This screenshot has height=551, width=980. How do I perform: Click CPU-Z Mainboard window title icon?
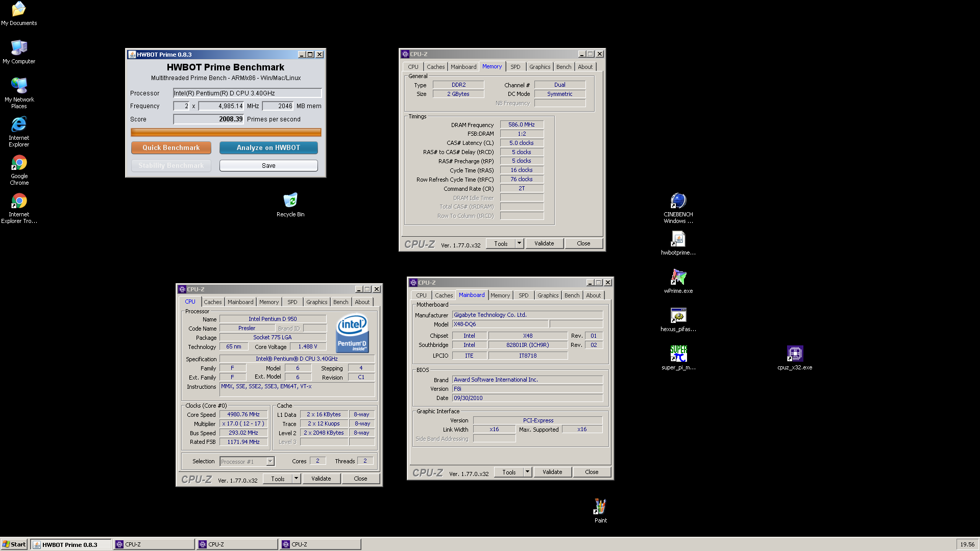click(413, 283)
